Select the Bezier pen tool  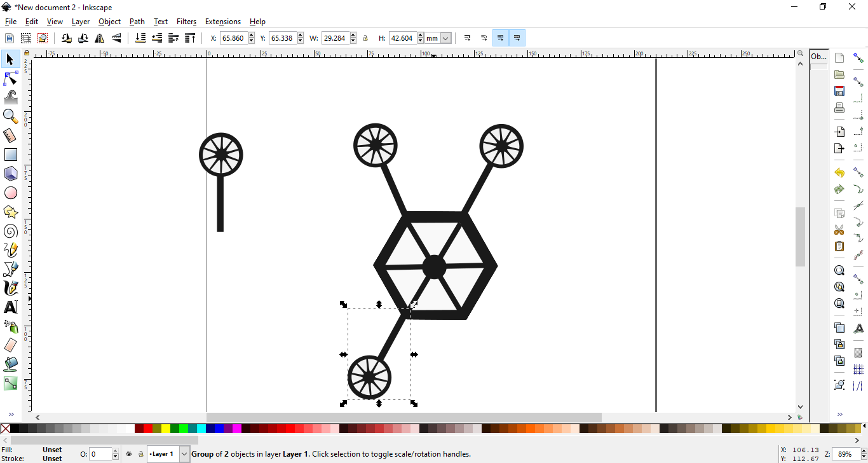(10, 269)
